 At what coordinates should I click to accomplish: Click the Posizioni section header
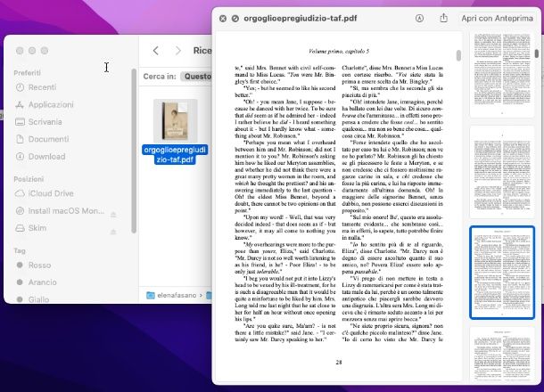29,179
